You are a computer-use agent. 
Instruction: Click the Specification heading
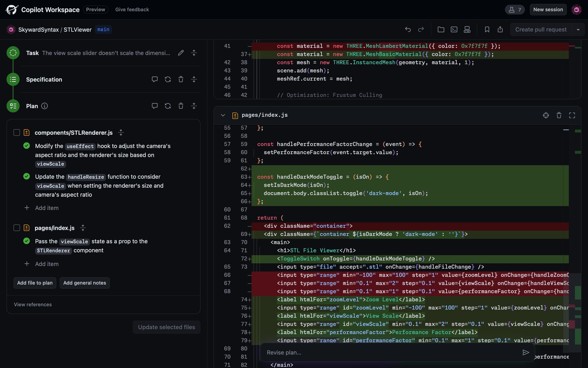pyautogui.click(x=44, y=79)
